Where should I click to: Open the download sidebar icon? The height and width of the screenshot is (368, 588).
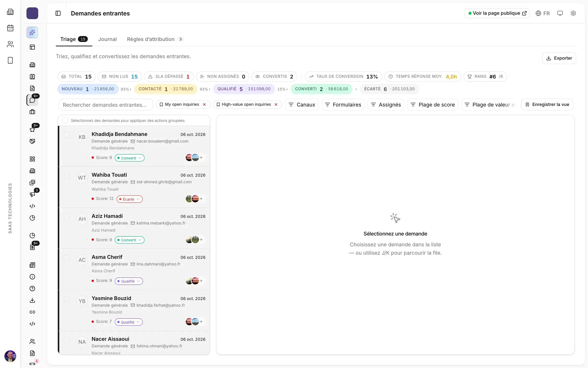click(x=32, y=300)
